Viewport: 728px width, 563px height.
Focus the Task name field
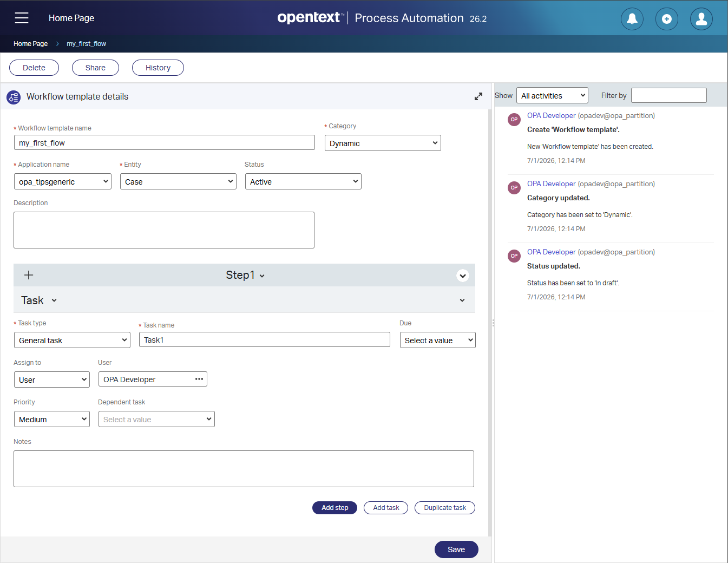coord(265,339)
